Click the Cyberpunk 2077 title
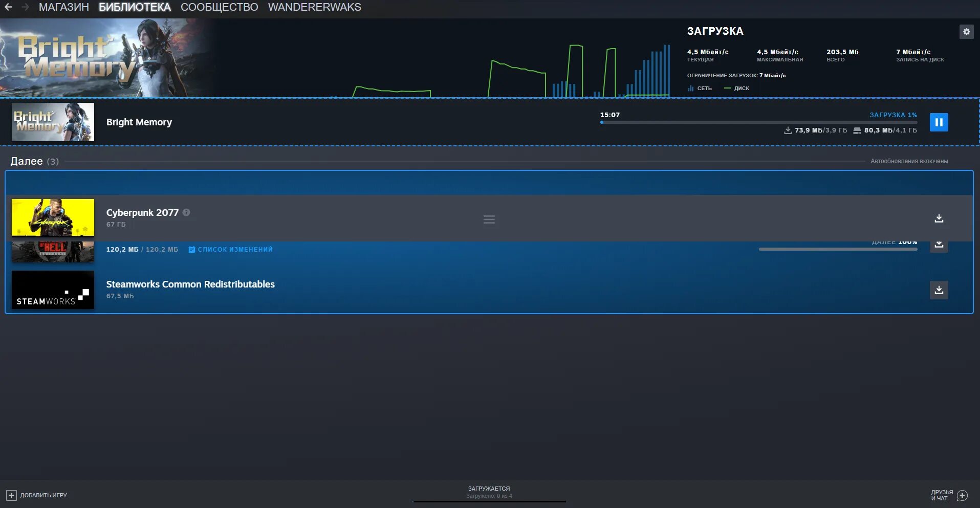This screenshot has width=980, height=508. (142, 212)
